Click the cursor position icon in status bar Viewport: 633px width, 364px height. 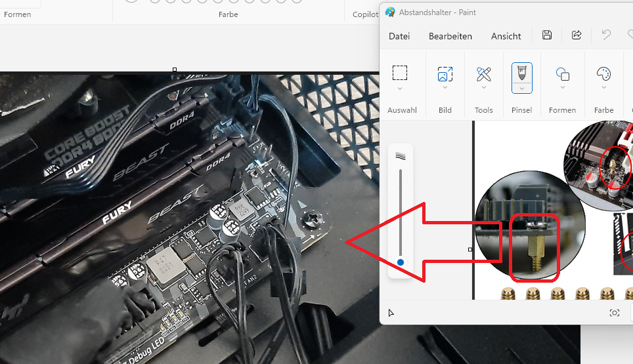point(391,313)
